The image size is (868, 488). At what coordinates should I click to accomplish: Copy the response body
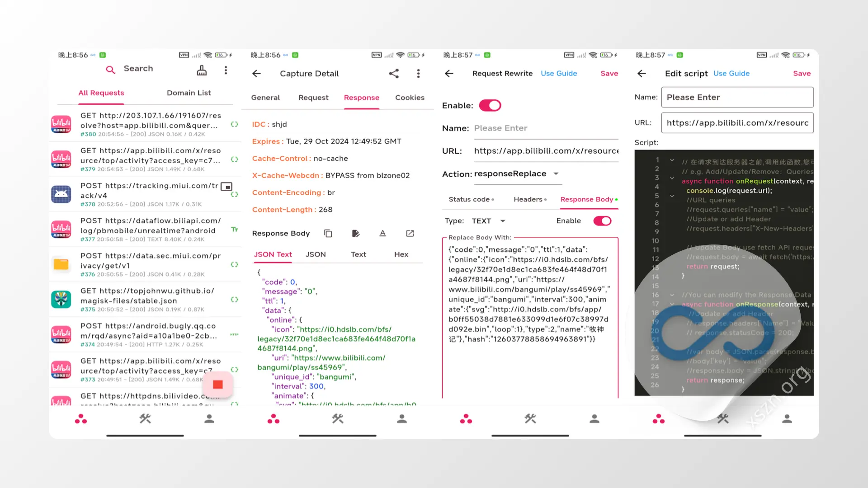(328, 234)
